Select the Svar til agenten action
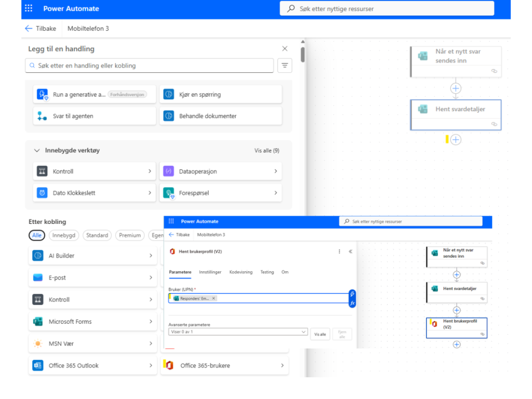This screenshot has height=399, width=532. [95, 116]
